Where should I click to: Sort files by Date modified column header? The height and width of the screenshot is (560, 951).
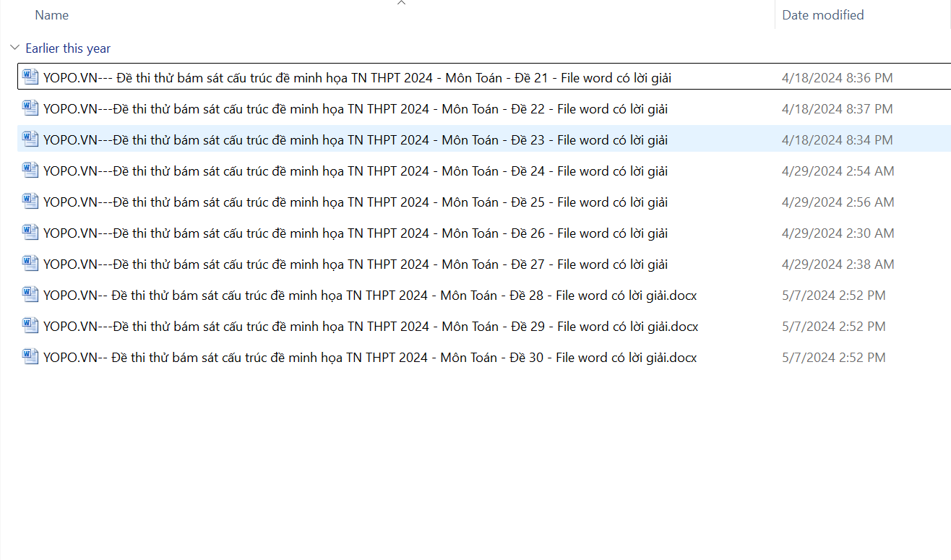pos(823,15)
